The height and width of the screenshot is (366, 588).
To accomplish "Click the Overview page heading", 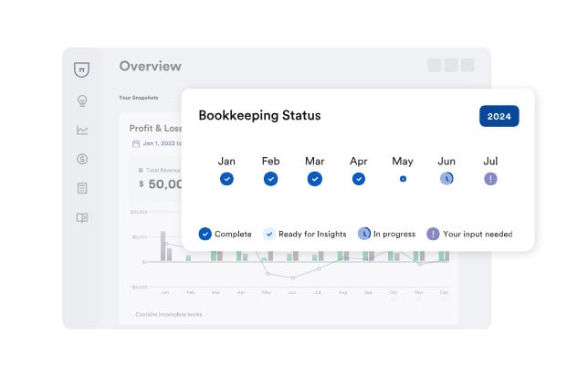I will click(150, 66).
